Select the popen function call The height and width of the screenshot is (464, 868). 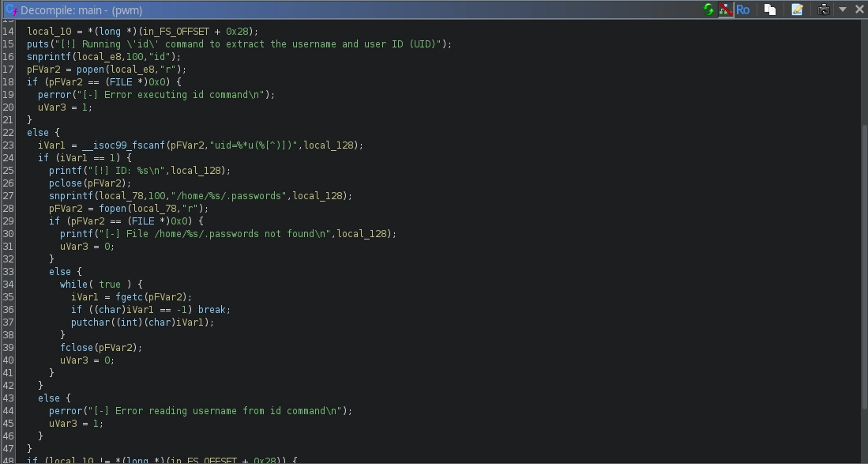90,70
